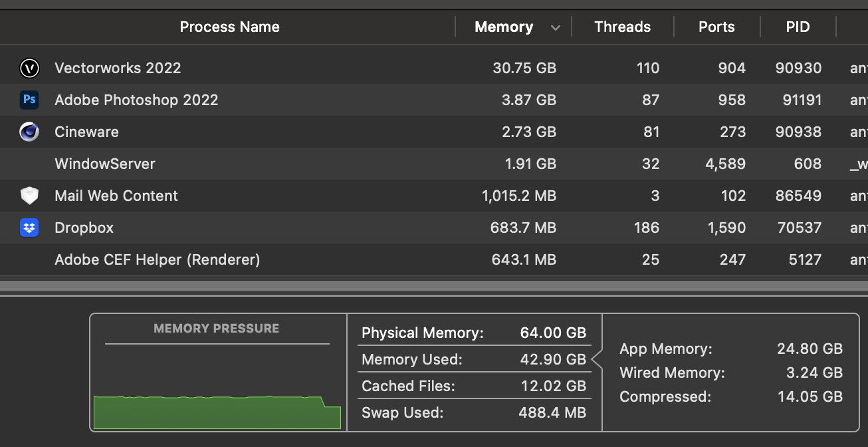Toggle the Memory column sort arrow
This screenshot has height=447, width=868.
pos(556,27)
